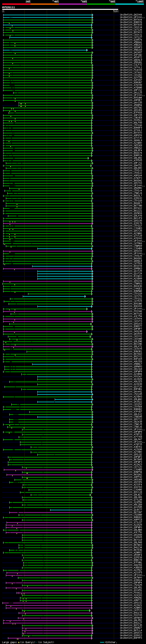This screenshot has height=644, width=146.
Task: Select the UniRef100_Q5DUH1 row label
Action: (x=131, y=63)
